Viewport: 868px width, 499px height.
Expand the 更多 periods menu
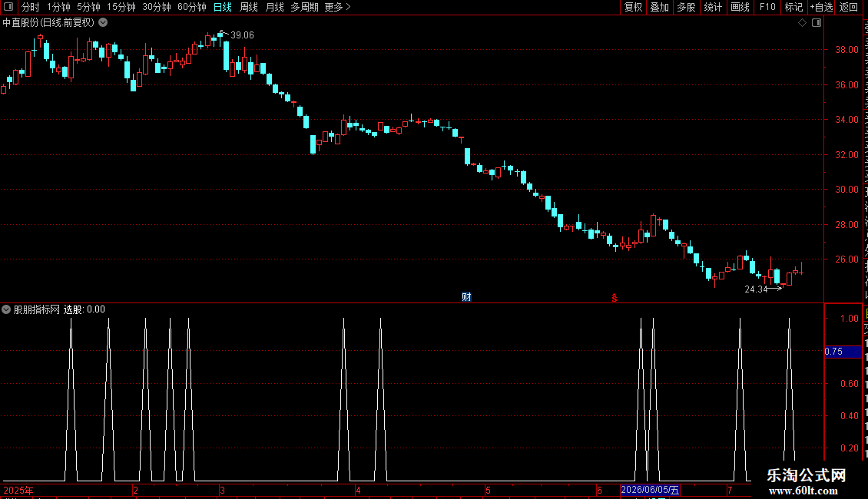pyautogui.click(x=338, y=7)
